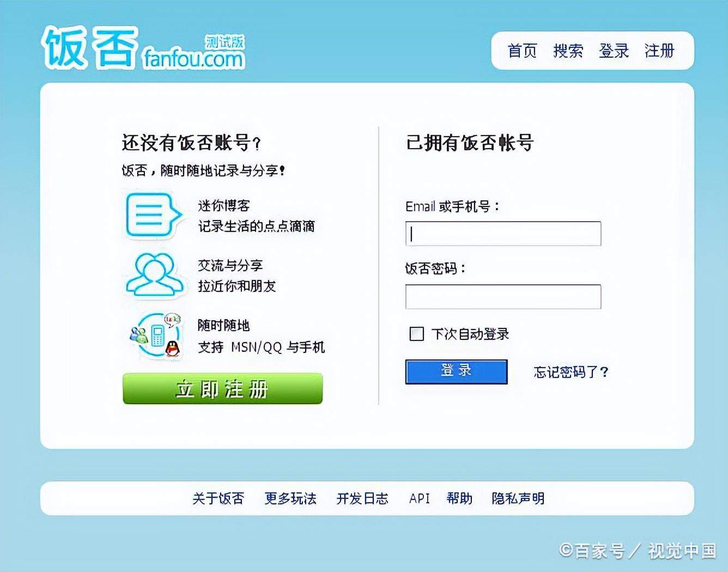
Task: Focus the 饭否密码 password field
Action: point(503,296)
